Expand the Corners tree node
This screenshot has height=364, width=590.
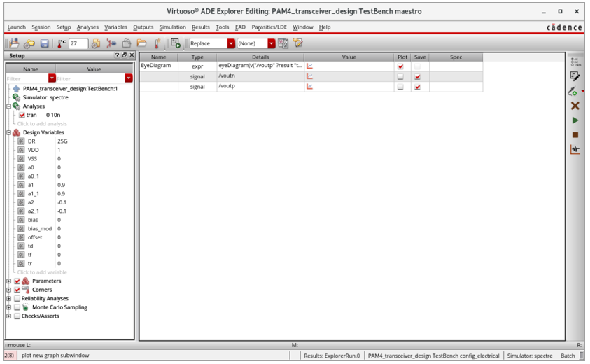tap(8, 290)
